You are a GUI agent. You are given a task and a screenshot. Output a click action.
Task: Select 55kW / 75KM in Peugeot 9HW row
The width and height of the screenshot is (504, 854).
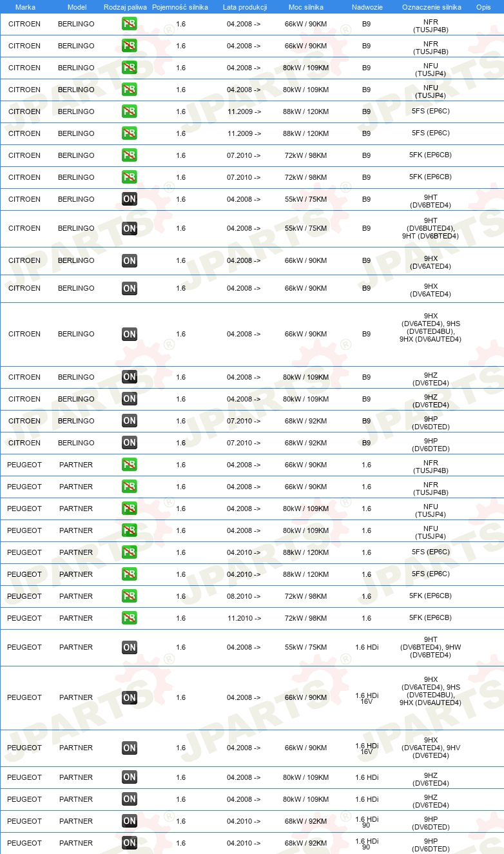(x=306, y=647)
